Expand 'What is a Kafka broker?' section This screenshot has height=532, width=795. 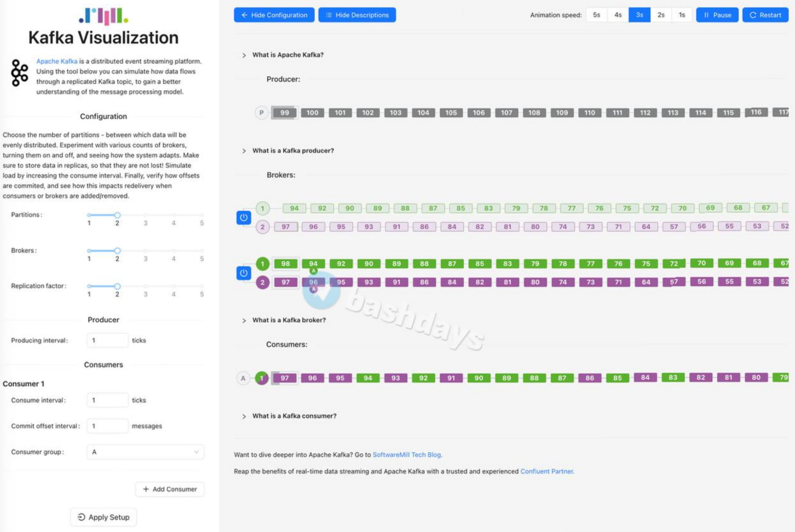(x=289, y=320)
